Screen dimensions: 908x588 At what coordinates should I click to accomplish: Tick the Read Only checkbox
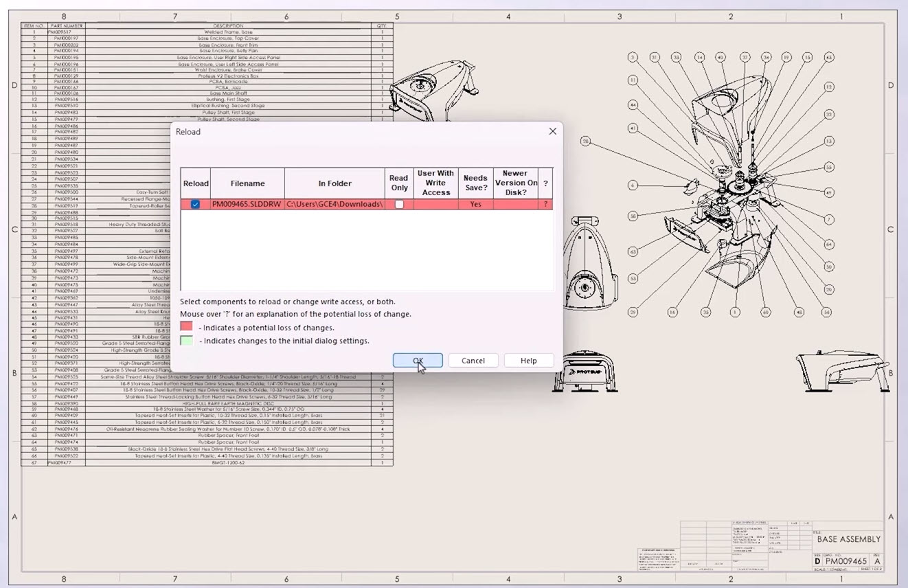[x=399, y=204]
